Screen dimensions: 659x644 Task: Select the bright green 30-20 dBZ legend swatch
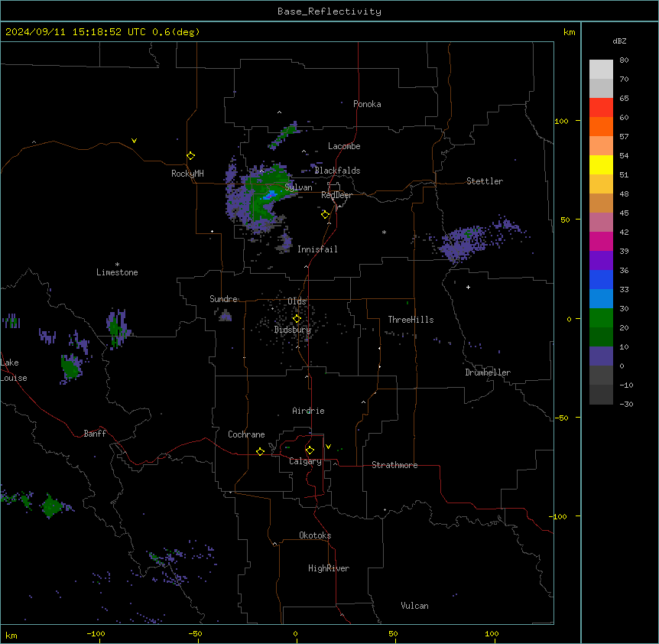pyautogui.click(x=601, y=318)
